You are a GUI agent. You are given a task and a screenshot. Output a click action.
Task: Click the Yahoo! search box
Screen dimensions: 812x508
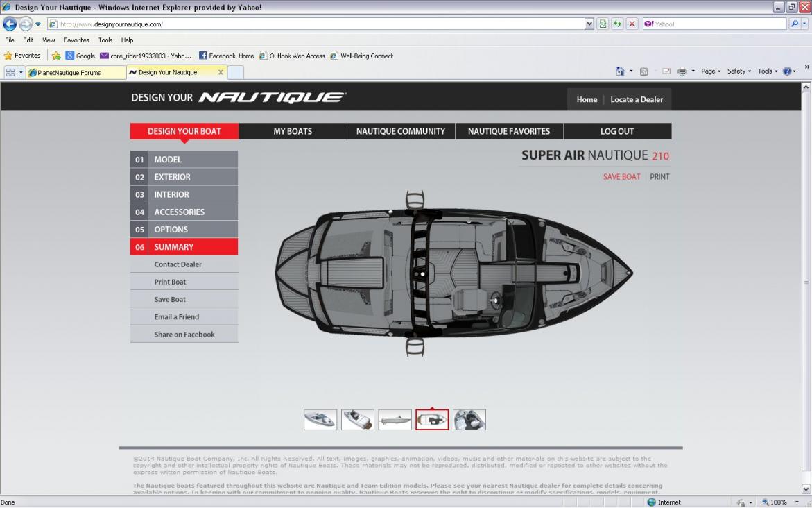(x=715, y=24)
